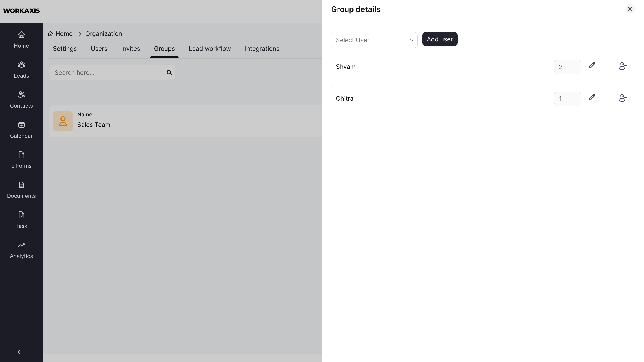Viewport: 644px width, 362px height.
Task: Open Calendar in the sidebar
Action: [21, 129]
